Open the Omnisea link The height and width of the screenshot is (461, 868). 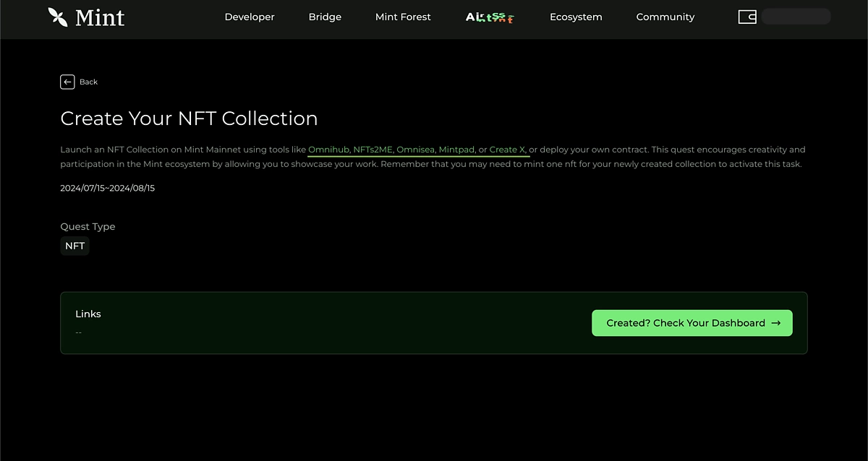(416, 150)
